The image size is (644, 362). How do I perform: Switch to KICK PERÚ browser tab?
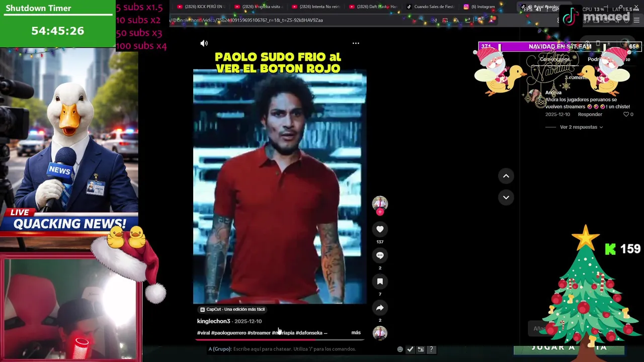201,7
